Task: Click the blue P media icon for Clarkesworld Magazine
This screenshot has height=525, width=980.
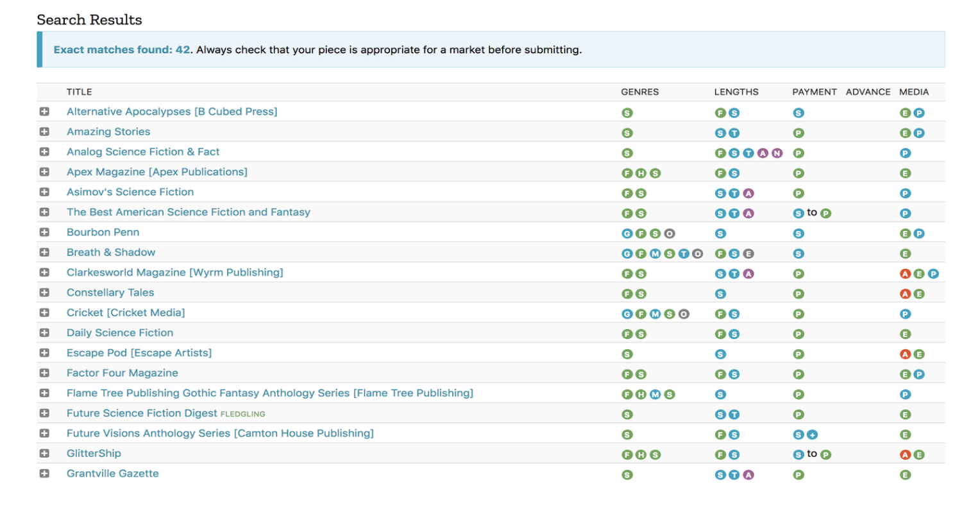Action: (x=933, y=274)
